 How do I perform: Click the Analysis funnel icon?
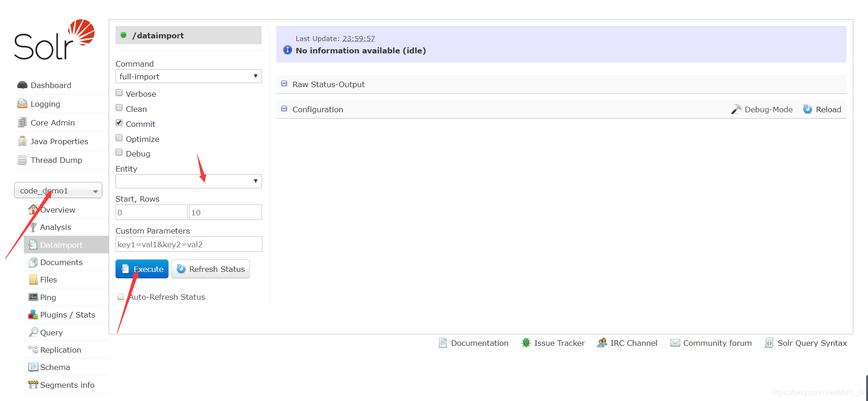pyautogui.click(x=33, y=227)
